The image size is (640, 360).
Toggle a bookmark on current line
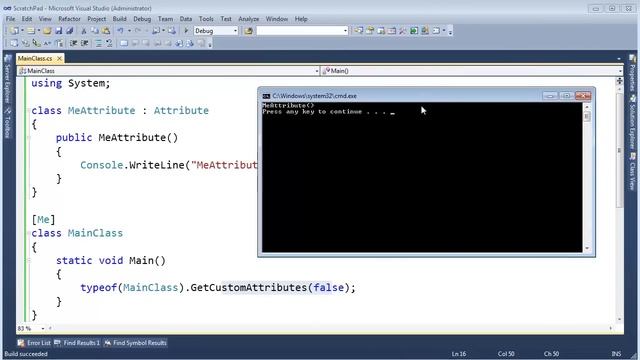tap(124, 43)
